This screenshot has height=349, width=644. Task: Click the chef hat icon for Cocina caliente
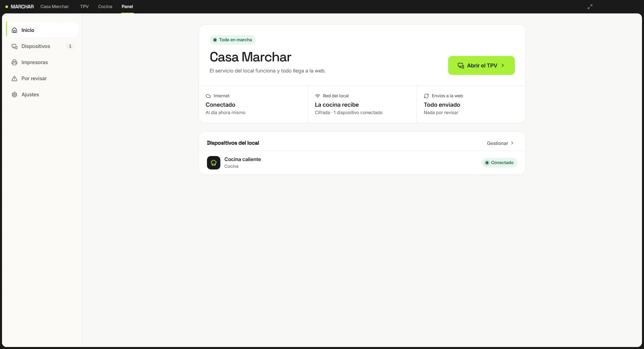coord(214,163)
